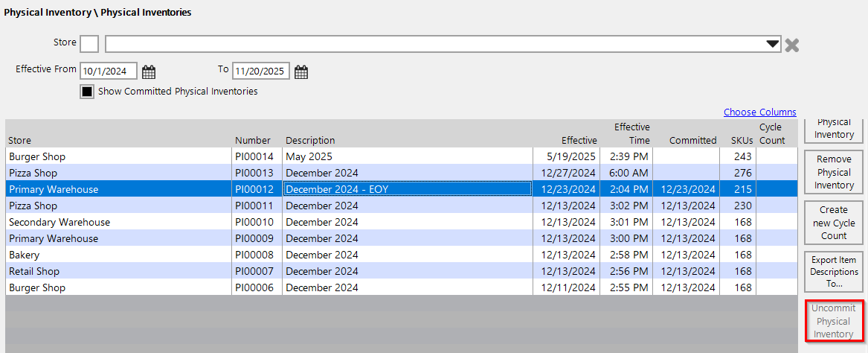
Task: Click the small Store code input box
Action: (89, 44)
